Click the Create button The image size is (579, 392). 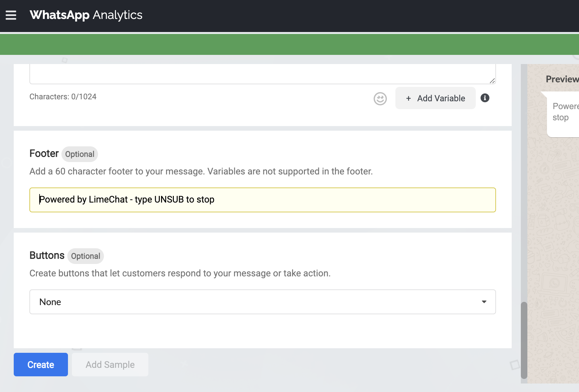[41, 365]
